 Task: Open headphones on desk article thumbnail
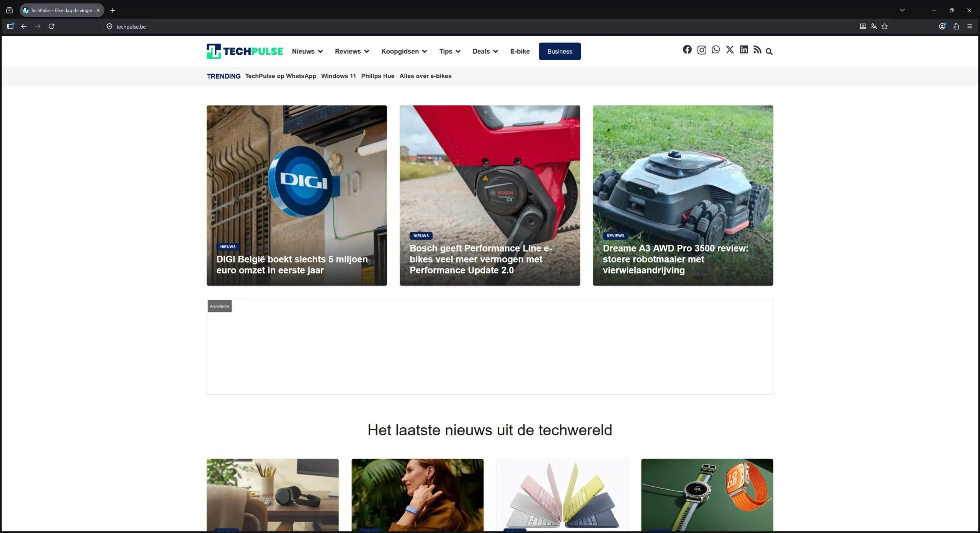tap(273, 495)
